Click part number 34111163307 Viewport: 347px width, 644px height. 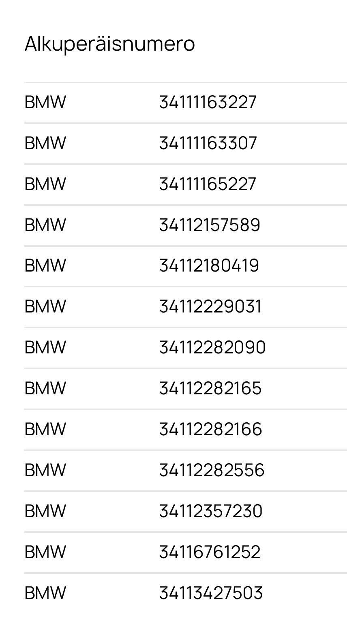point(208,143)
